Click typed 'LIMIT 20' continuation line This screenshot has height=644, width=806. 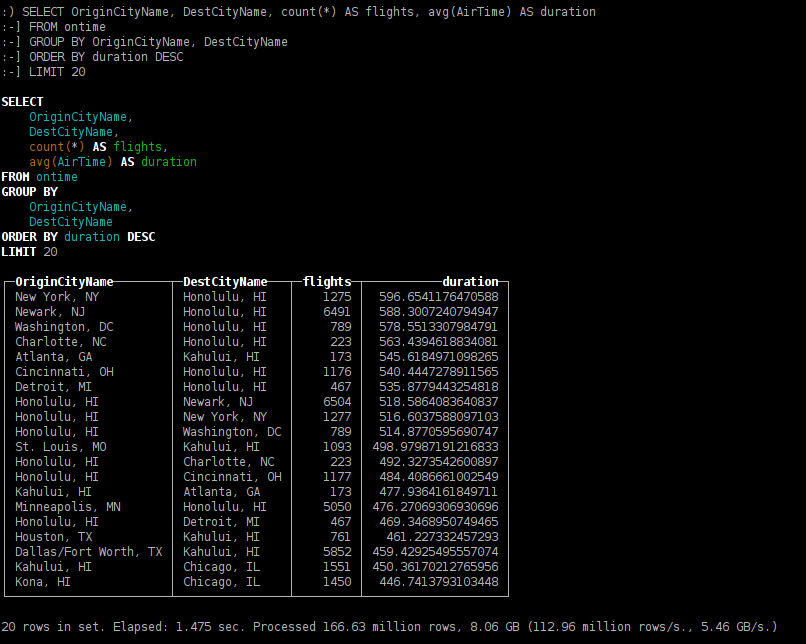pos(43,72)
